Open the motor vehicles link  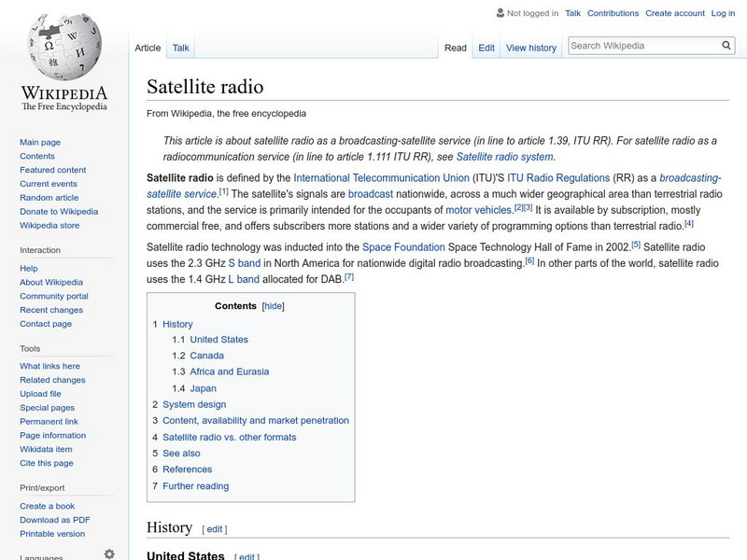[478, 210]
